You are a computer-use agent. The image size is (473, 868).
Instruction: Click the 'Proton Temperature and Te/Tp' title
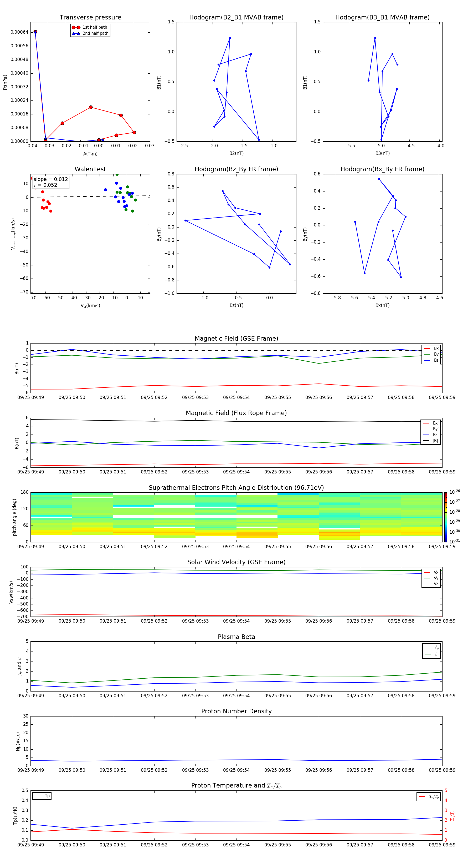click(x=236, y=786)
